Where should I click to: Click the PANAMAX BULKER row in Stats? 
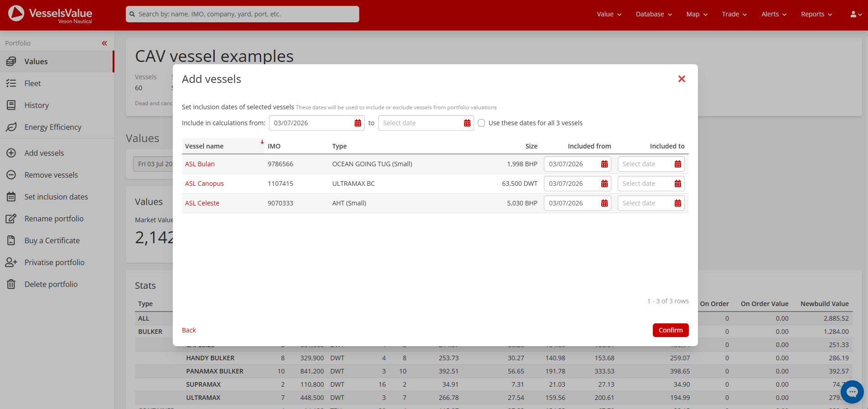coord(494,371)
